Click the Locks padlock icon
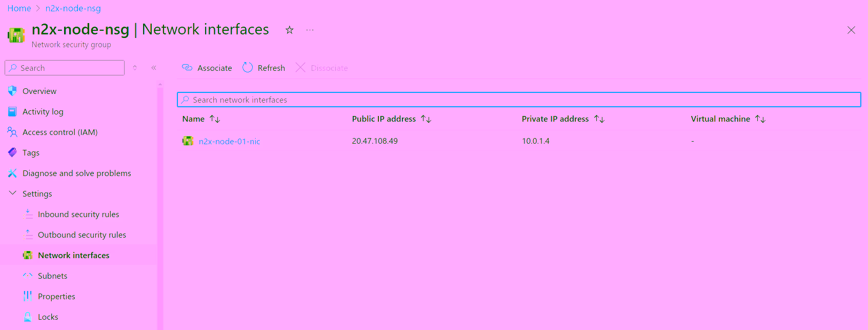The image size is (868, 330). tap(28, 317)
